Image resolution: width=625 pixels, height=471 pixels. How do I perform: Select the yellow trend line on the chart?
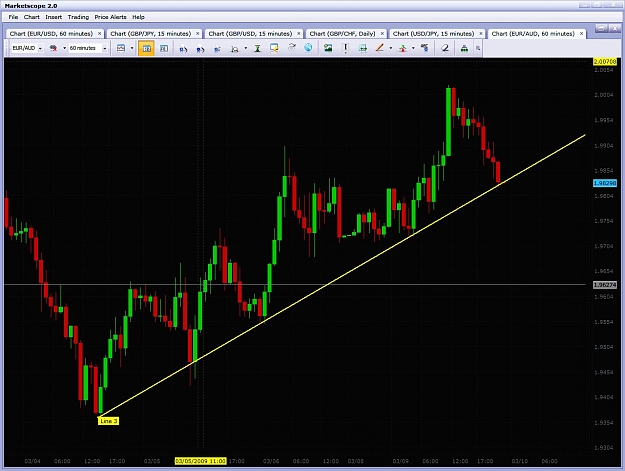tap(342, 276)
